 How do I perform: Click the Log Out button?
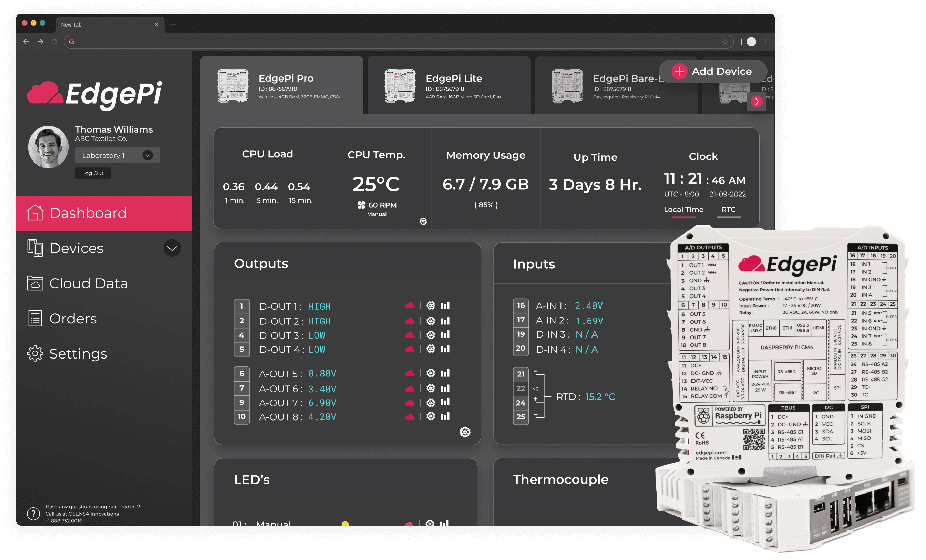point(93,173)
